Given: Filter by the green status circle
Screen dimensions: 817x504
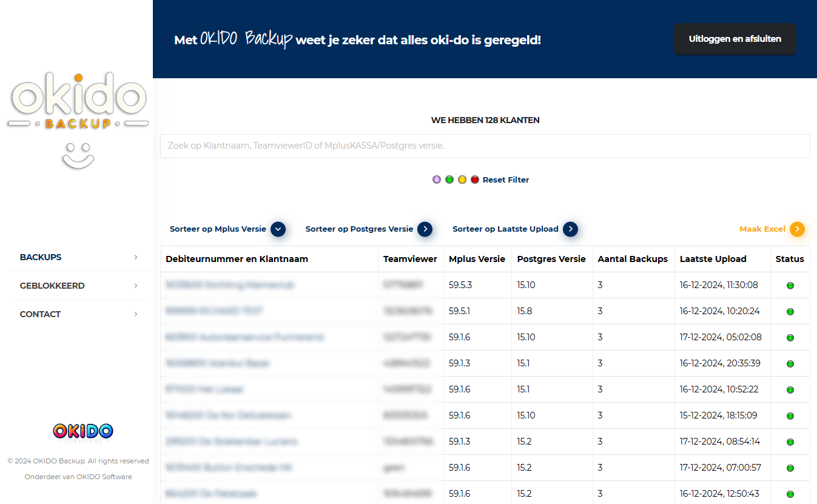Looking at the screenshot, I should pyautogui.click(x=449, y=180).
